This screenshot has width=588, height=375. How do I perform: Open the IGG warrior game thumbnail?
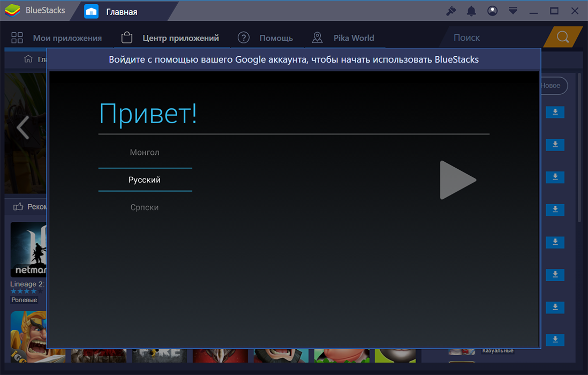[x=28, y=336]
